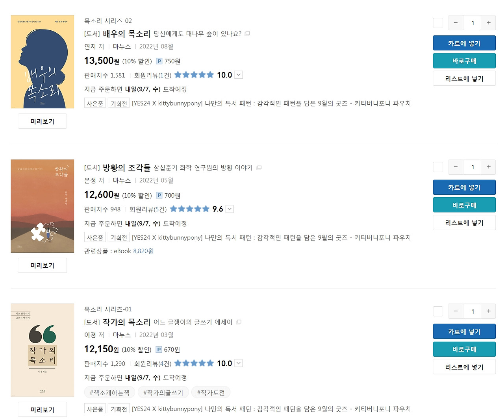This screenshot has width=504, height=420.
Task: Click the popup icon beside 방황의 조각들 title
Action: [259, 167]
